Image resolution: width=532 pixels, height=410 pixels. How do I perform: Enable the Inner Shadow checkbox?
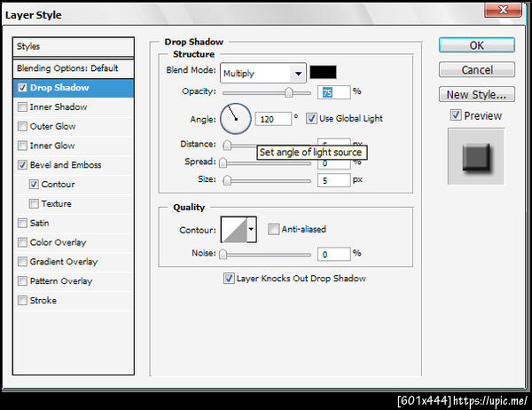pyautogui.click(x=22, y=107)
